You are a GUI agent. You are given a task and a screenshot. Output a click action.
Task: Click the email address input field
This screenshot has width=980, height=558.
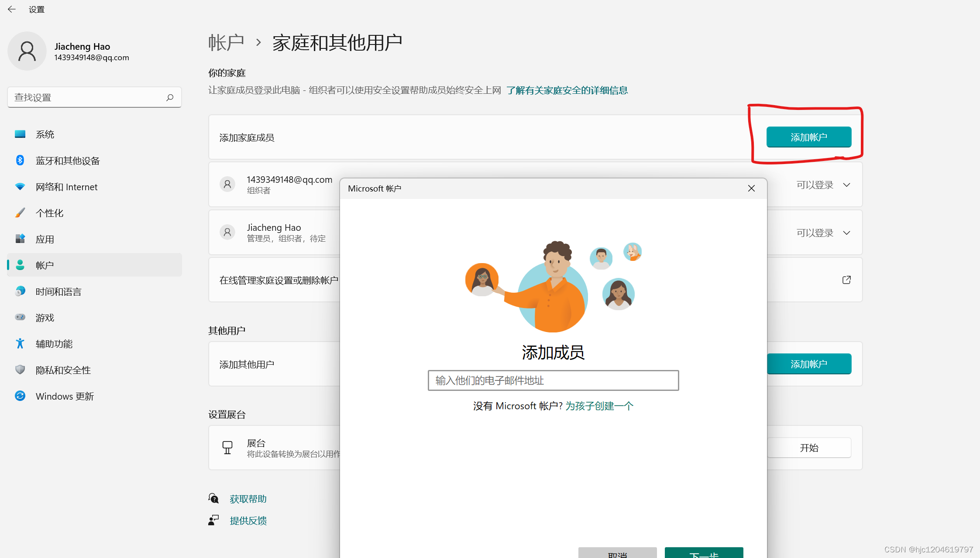click(553, 380)
